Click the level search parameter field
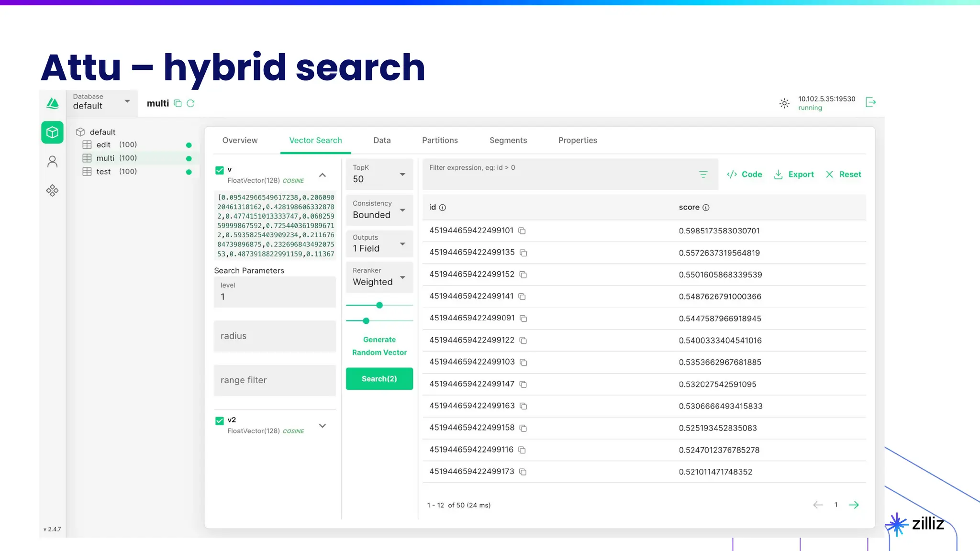Viewport: 980px width, 551px height. (x=275, y=292)
